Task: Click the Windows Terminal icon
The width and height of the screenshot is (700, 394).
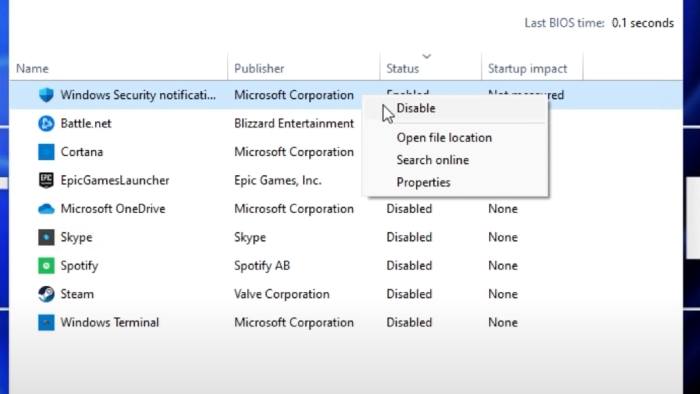Action: pyautogui.click(x=46, y=323)
